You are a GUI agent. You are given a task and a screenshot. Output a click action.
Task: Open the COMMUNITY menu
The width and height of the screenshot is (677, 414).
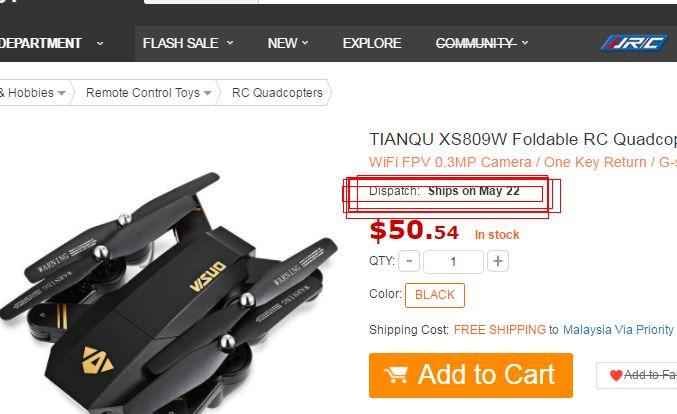(482, 43)
